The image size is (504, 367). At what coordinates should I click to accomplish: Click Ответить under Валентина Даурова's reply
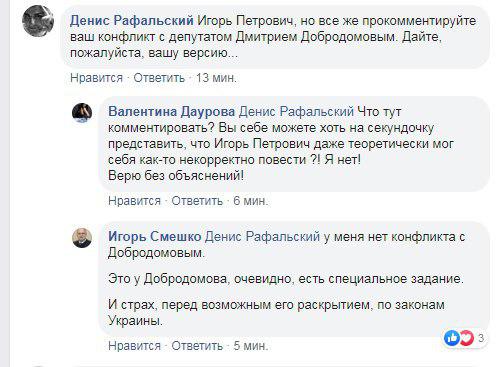tap(197, 201)
